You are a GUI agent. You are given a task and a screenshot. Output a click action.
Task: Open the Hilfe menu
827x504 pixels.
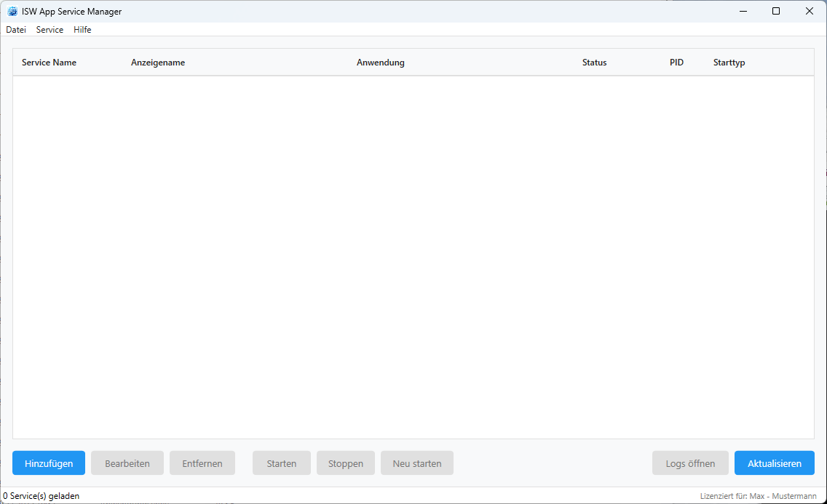[82, 30]
